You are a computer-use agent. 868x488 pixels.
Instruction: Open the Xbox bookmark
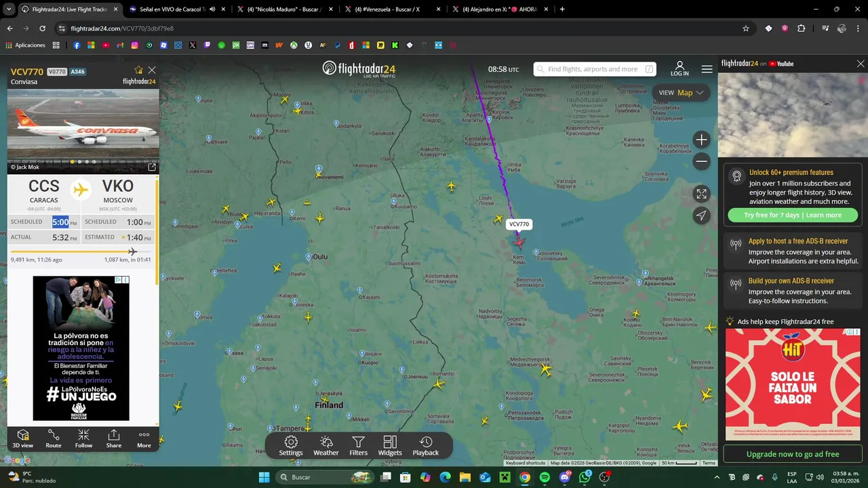click(x=294, y=45)
